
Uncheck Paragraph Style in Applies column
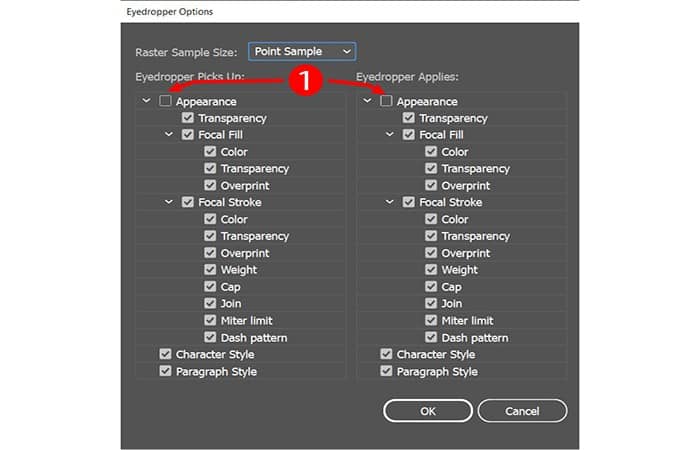386,371
